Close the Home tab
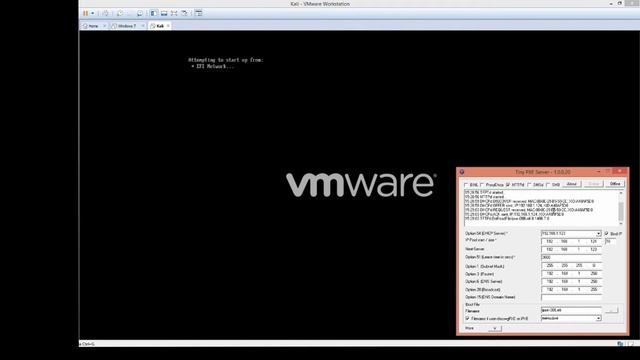This screenshot has width=640, height=360. point(104,26)
